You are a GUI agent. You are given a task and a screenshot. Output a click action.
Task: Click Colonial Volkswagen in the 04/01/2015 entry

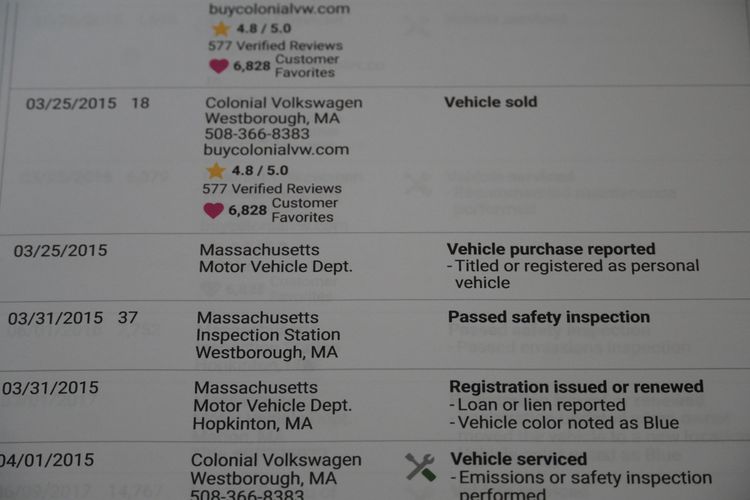coord(276,460)
